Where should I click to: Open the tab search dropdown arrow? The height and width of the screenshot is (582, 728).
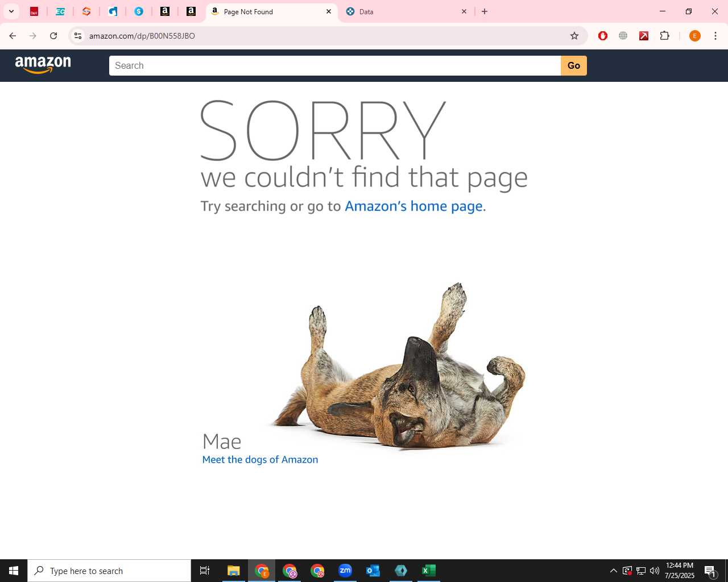pos(11,11)
